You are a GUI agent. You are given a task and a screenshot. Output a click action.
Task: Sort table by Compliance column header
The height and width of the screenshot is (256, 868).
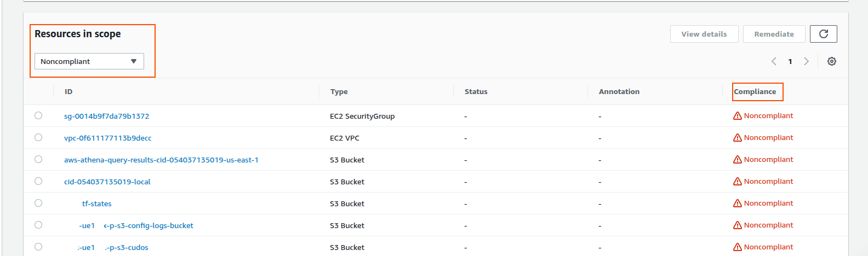755,92
